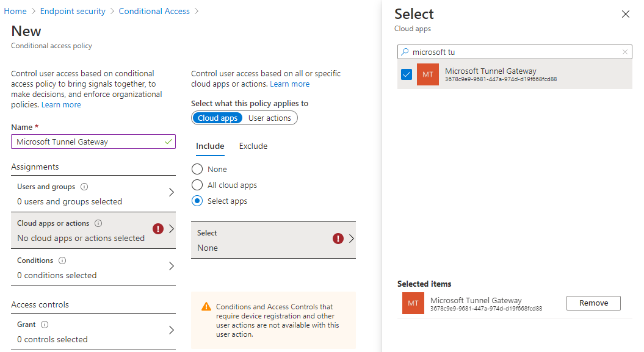Click the Selected items heading
This screenshot has height=352, width=644.
[x=424, y=284]
